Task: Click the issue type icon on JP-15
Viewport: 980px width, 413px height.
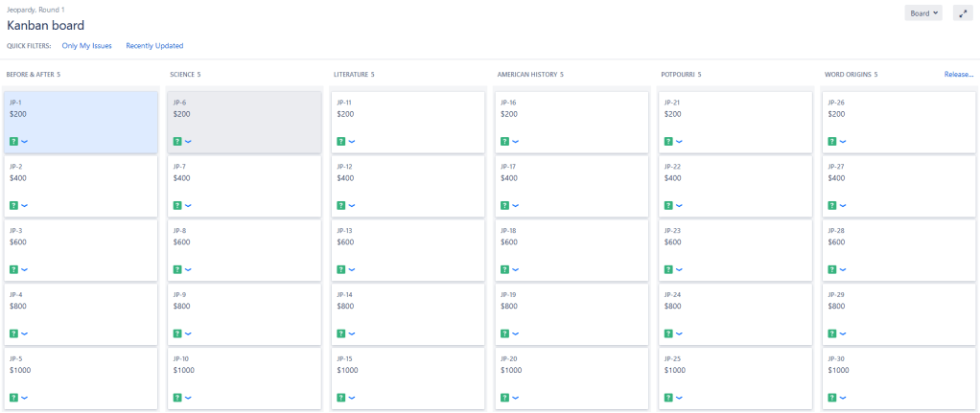Action: click(x=341, y=397)
